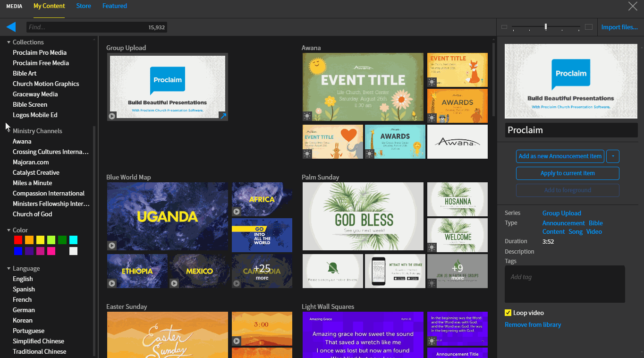Toggle the Loop video checkbox
The image size is (644, 358).
tap(508, 313)
